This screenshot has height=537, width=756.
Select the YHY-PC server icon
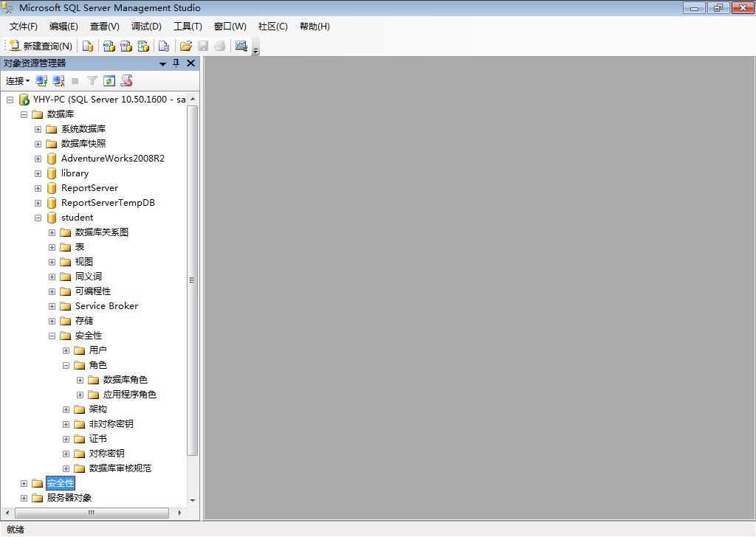click(24, 100)
